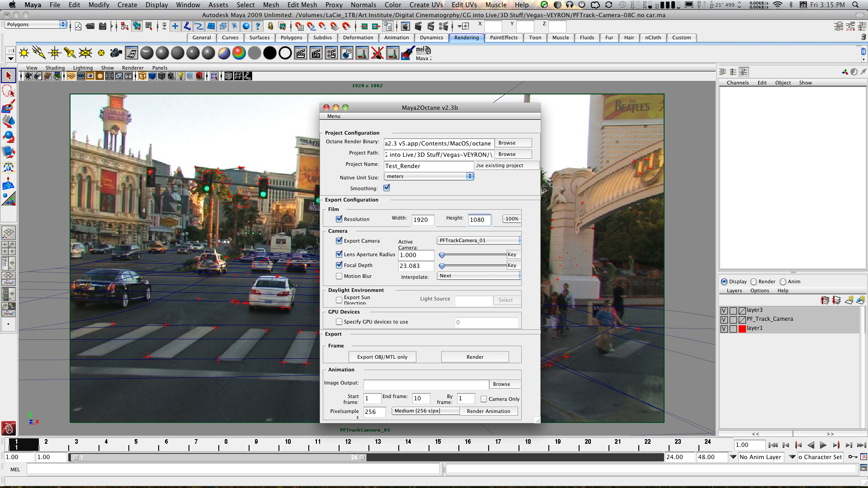Viewport: 868px width, 488px height.
Task: Open the Polygons menu set dropdown
Action: [x=36, y=24]
